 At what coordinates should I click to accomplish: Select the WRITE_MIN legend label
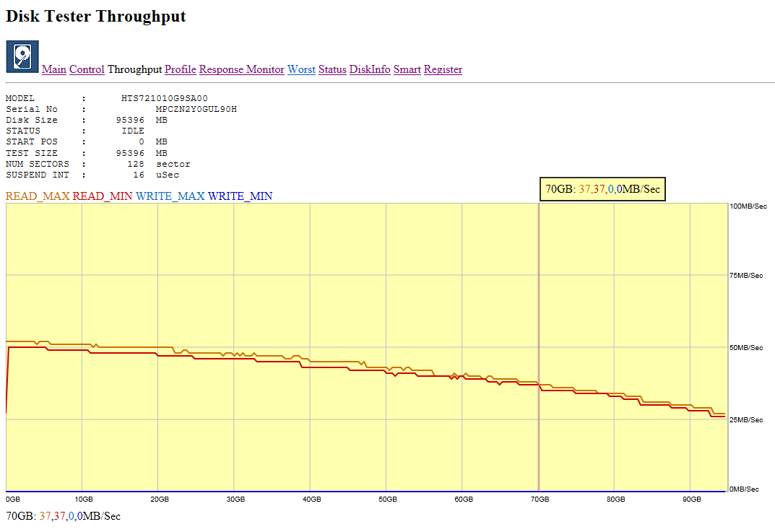pyautogui.click(x=240, y=196)
